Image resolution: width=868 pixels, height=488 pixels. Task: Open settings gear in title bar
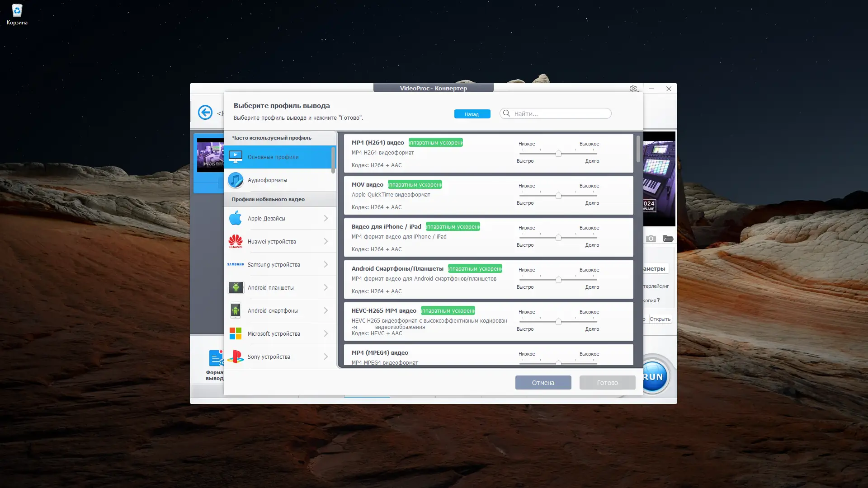click(x=633, y=89)
